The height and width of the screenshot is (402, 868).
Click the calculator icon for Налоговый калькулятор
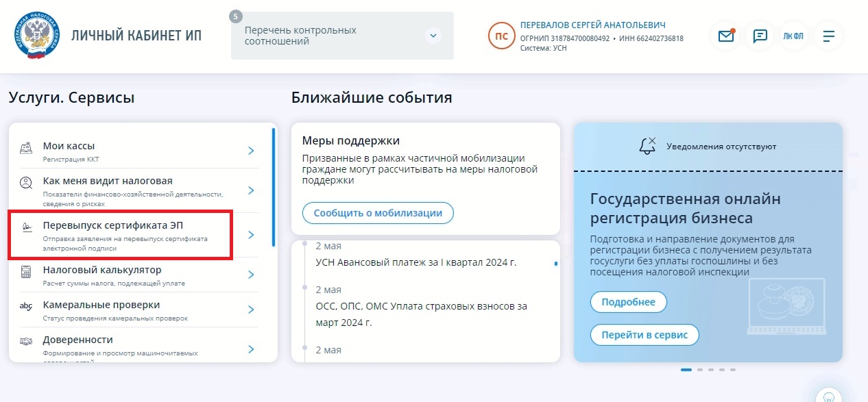coord(26,272)
